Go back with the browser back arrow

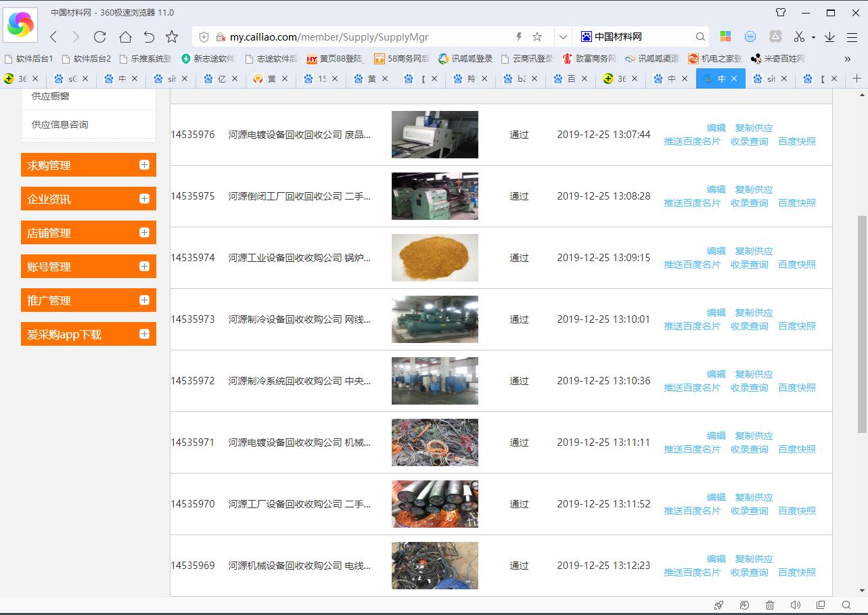pyautogui.click(x=53, y=37)
